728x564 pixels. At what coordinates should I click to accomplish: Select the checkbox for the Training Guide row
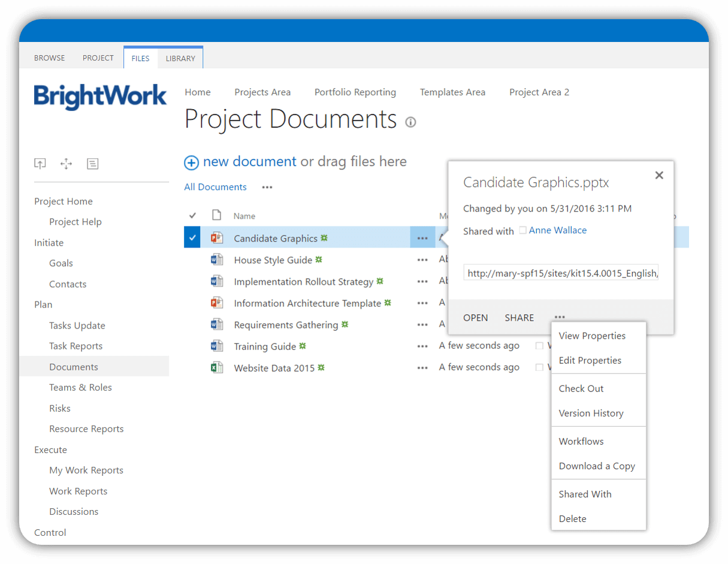pos(192,346)
